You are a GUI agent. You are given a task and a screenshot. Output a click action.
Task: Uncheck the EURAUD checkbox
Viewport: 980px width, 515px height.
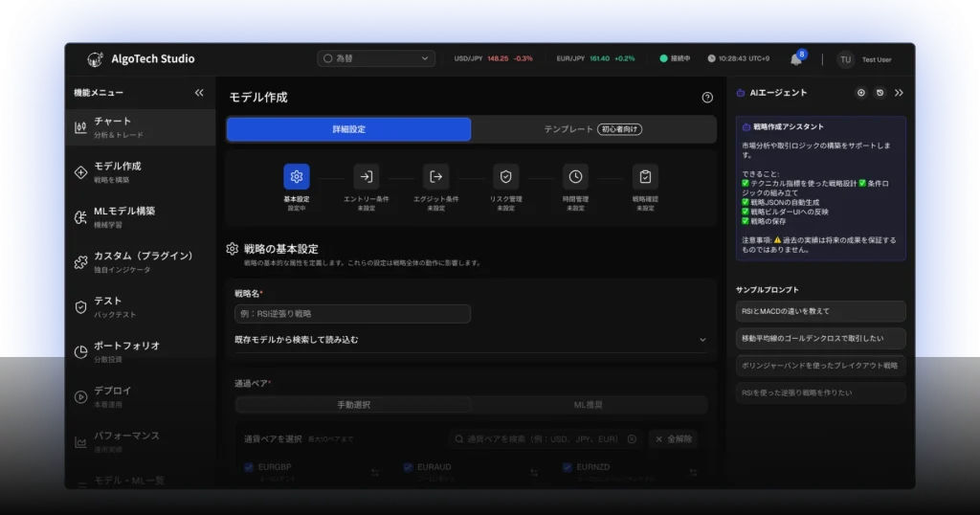pyautogui.click(x=408, y=467)
